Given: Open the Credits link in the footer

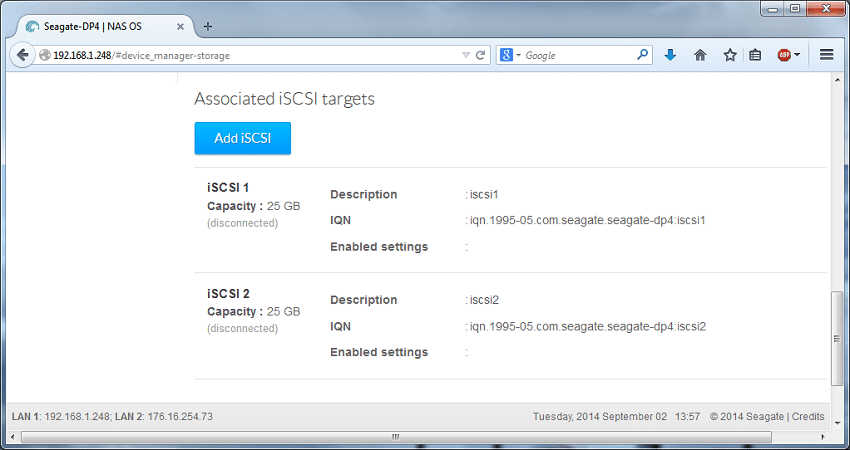Looking at the screenshot, I should click(808, 416).
